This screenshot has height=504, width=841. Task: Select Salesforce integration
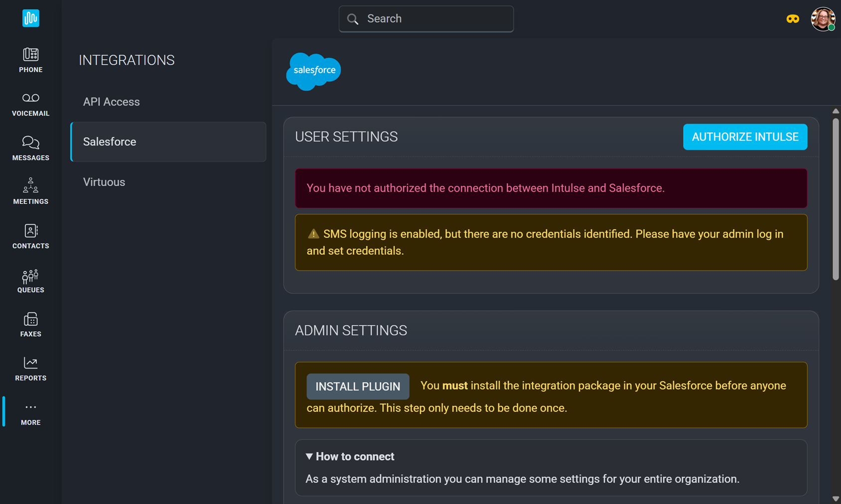[168, 142]
